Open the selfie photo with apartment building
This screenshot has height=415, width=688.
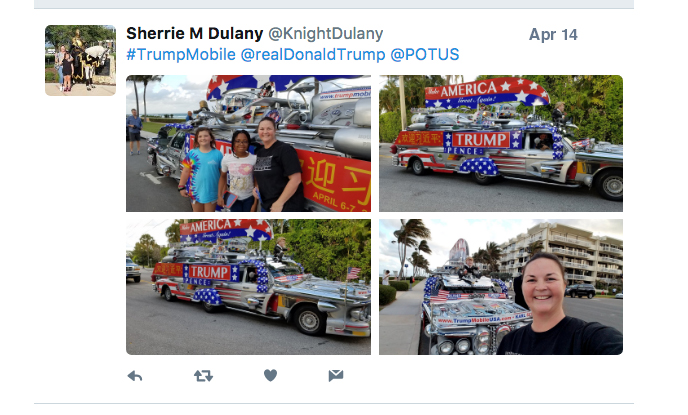tap(501, 287)
